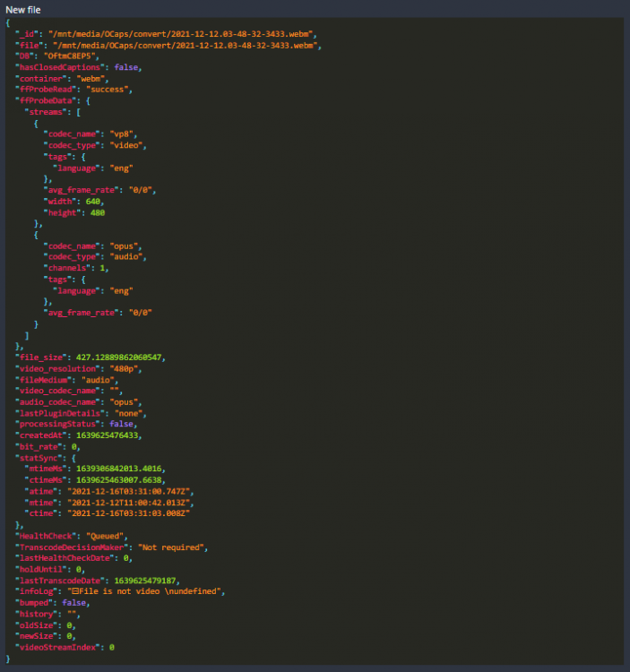The width and height of the screenshot is (630, 672).
Task: Click the bumped false value
Action: [x=73, y=603]
